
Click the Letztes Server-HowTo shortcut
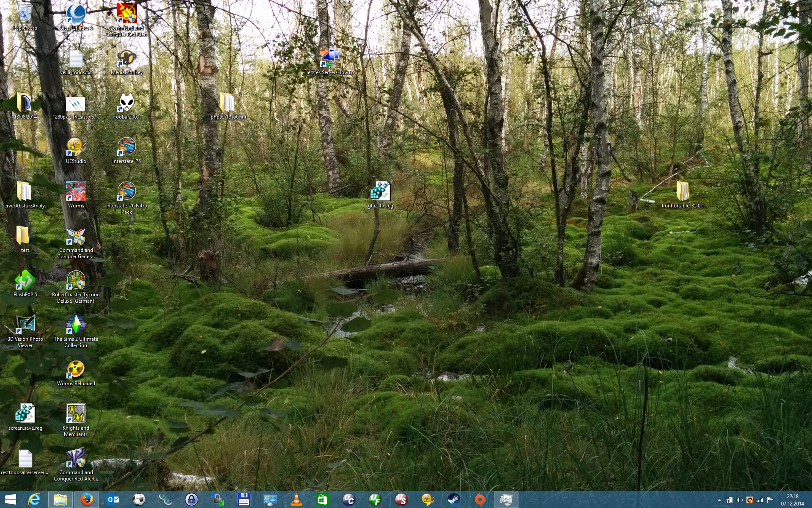point(329,59)
